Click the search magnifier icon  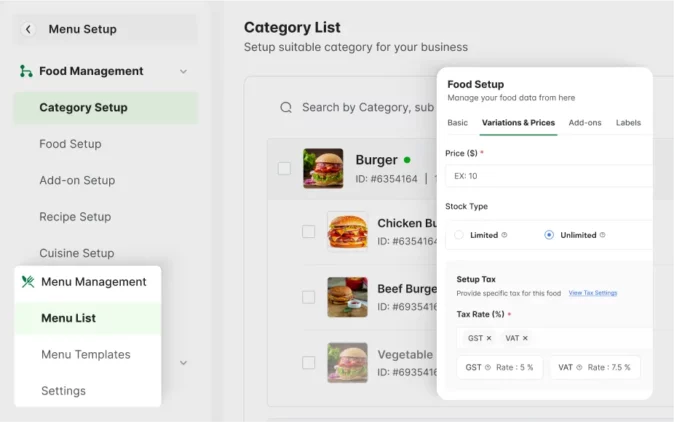[286, 107]
